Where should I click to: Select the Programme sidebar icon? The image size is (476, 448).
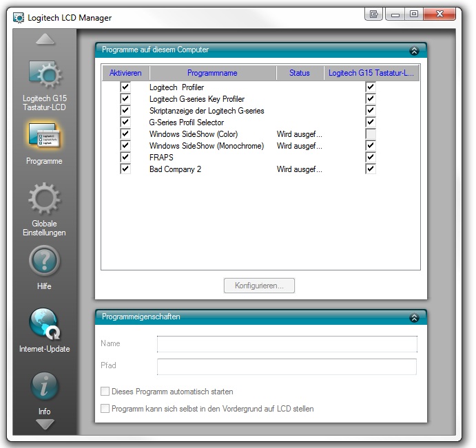coord(45,137)
